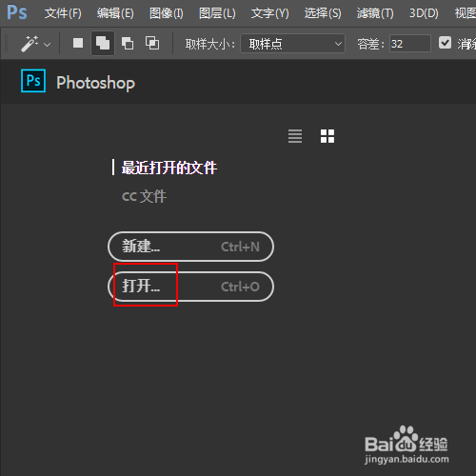Open the 文字(Y) menu

pos(269,13)
